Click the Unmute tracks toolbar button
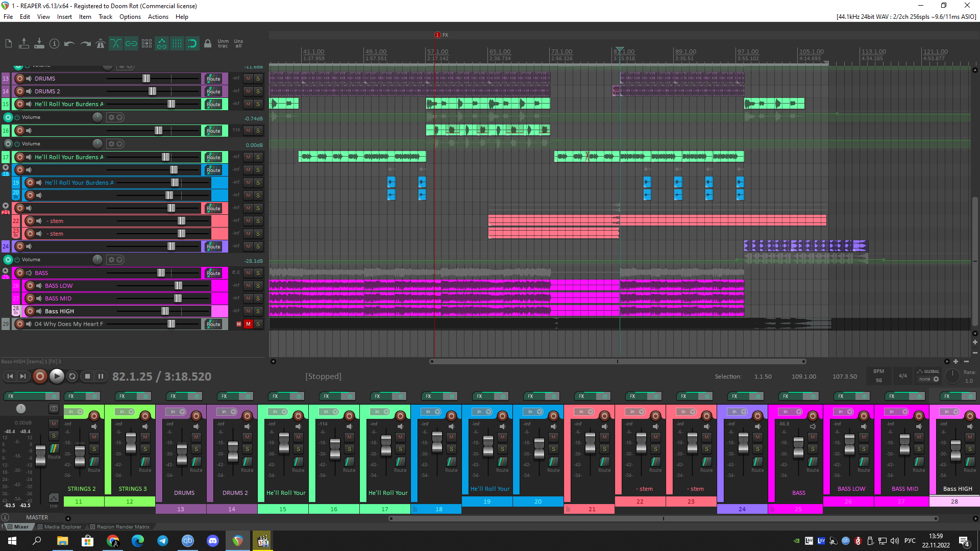This screenshot has height=551, width=980. coord(223,44)
